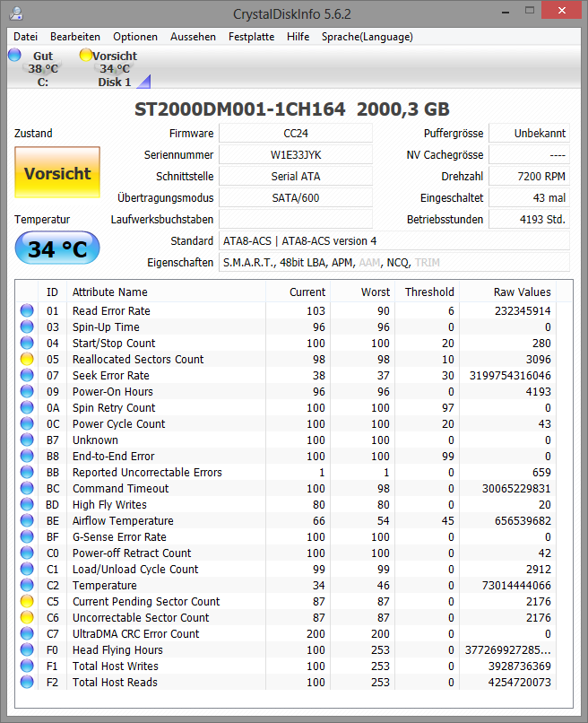Click the Attribute Name column header
The image size is (588, 723).
166,292
